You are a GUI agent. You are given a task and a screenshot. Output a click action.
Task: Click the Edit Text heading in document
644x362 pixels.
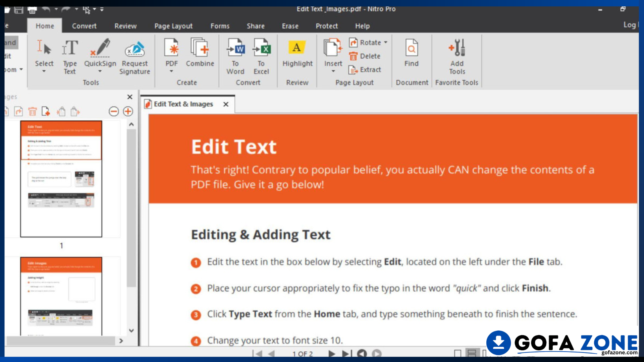tap(234, 147)
